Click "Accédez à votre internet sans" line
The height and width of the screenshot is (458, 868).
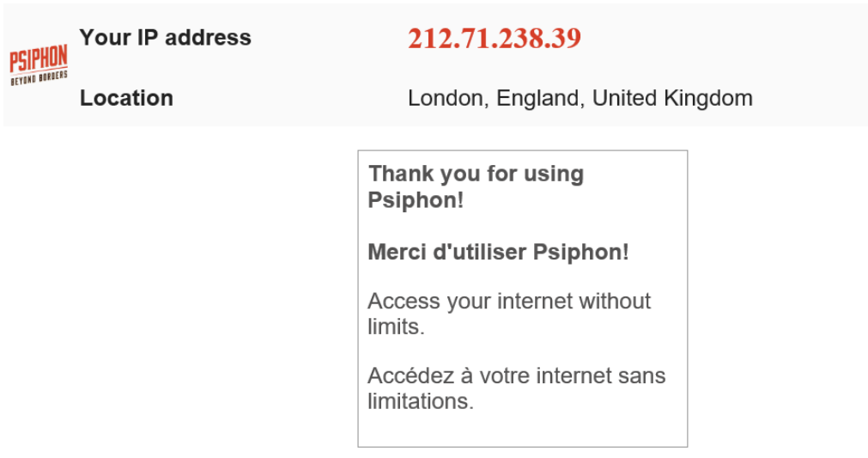pos(516,376)
